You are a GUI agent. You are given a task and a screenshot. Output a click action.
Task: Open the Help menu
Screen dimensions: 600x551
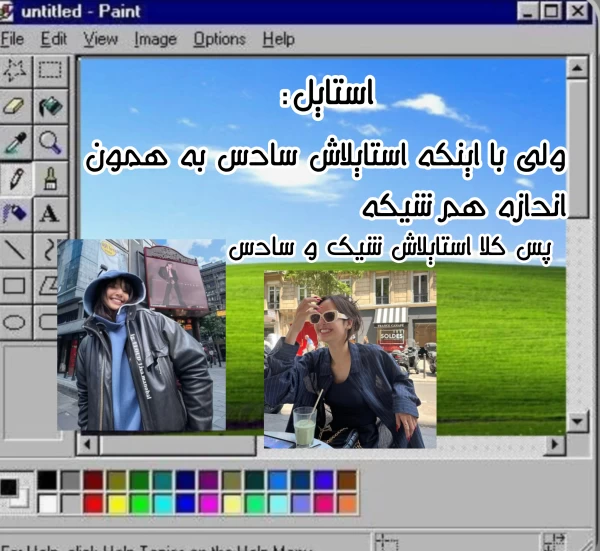[279, 39]
